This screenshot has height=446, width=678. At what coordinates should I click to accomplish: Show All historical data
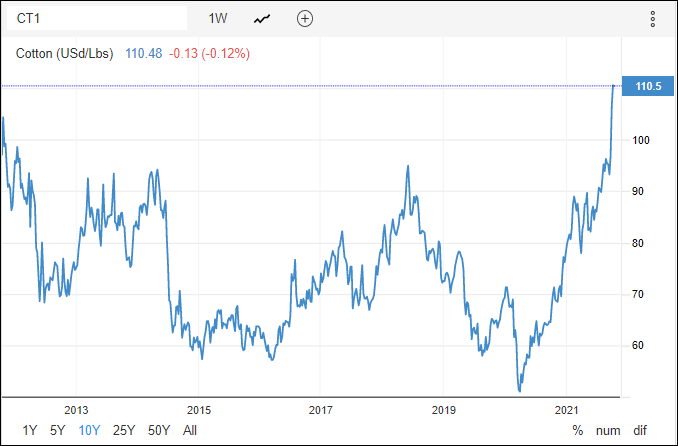coord(190,430)
